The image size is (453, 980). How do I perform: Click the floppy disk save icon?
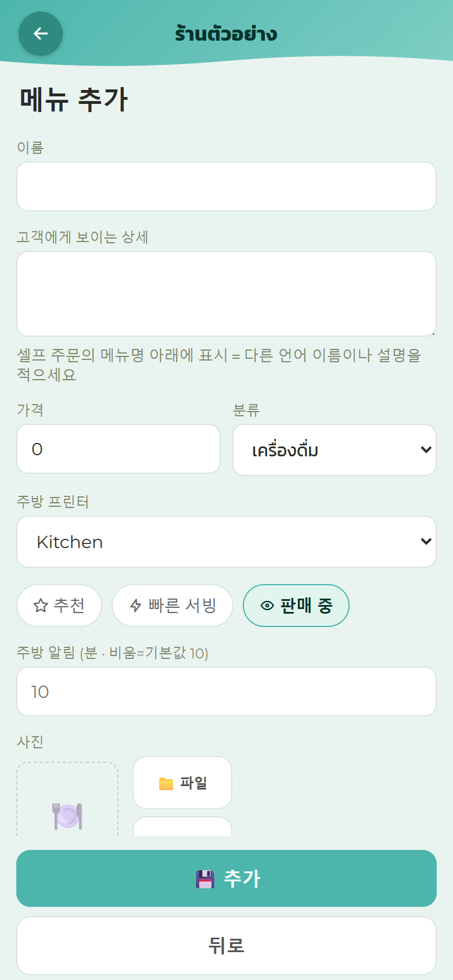coord(205,879)
